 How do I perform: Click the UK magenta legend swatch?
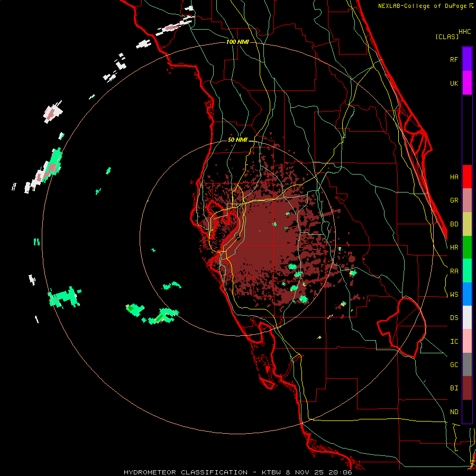[467, 83]
